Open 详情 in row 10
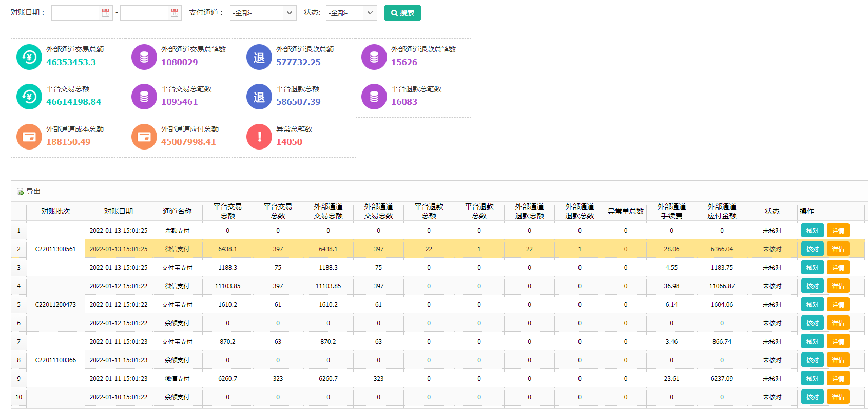 838,397
